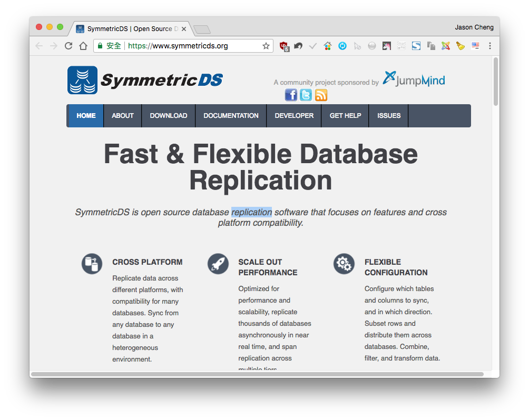
Task: Open the Facebook social icon
Action: click(x=291, y=95)
